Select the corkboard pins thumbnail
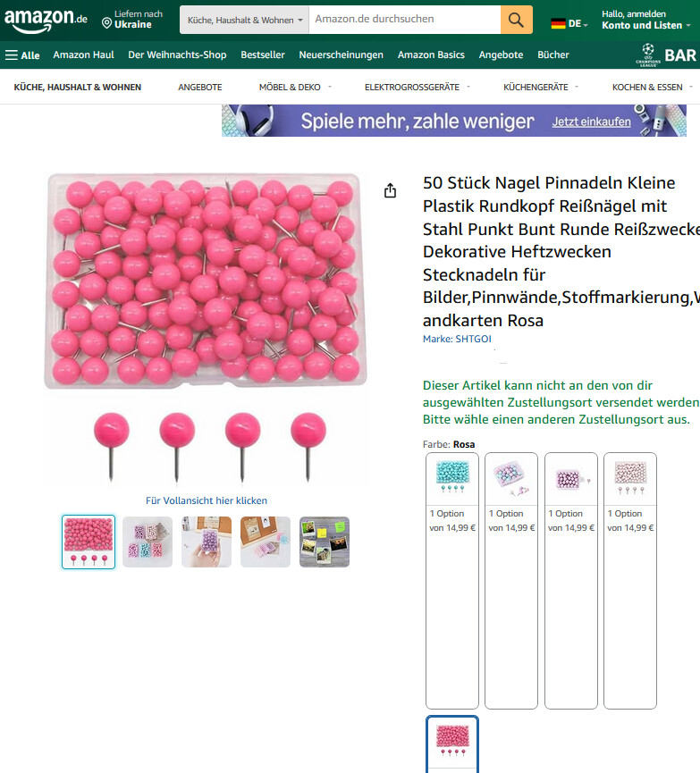 [x=266, y=542]
